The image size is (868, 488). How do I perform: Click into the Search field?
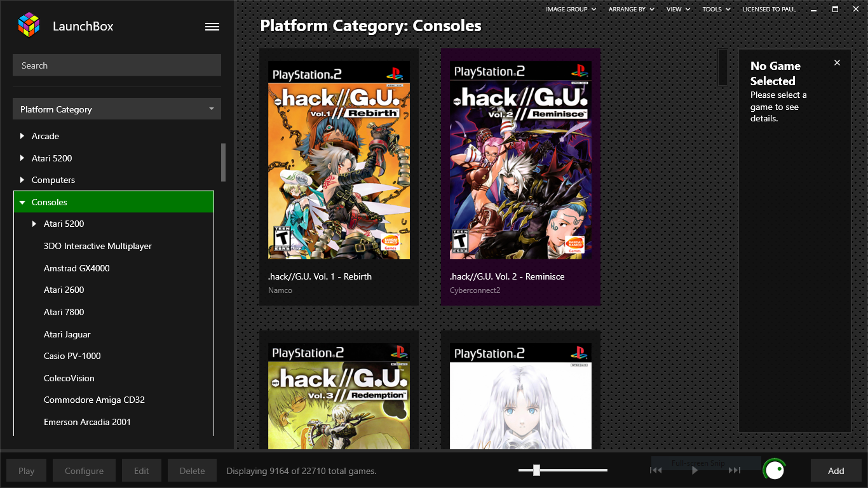pos(117,65)
